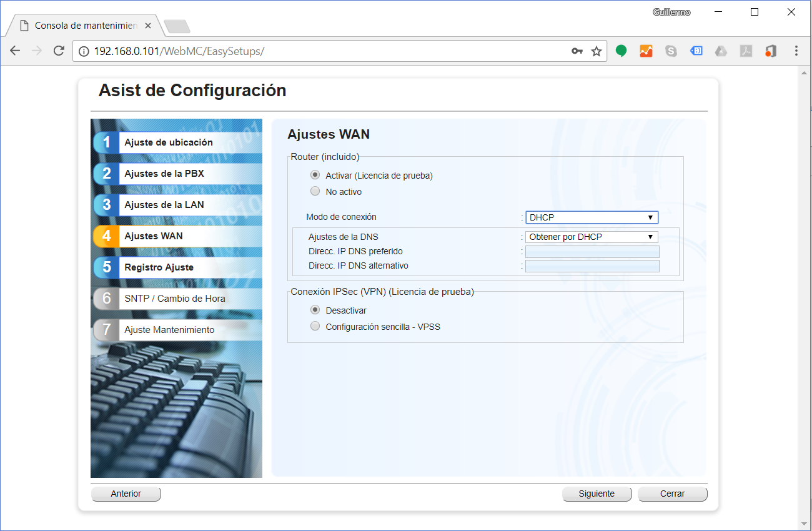Switch to step 2 Ajustes de la PBX

[x=177, y=173]
